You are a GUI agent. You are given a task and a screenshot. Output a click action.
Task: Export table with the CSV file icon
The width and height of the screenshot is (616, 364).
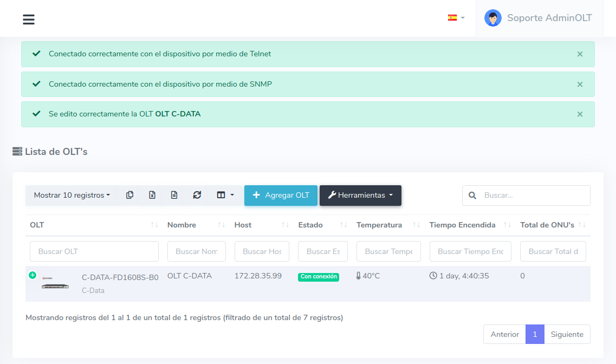(x=174, y=195)
